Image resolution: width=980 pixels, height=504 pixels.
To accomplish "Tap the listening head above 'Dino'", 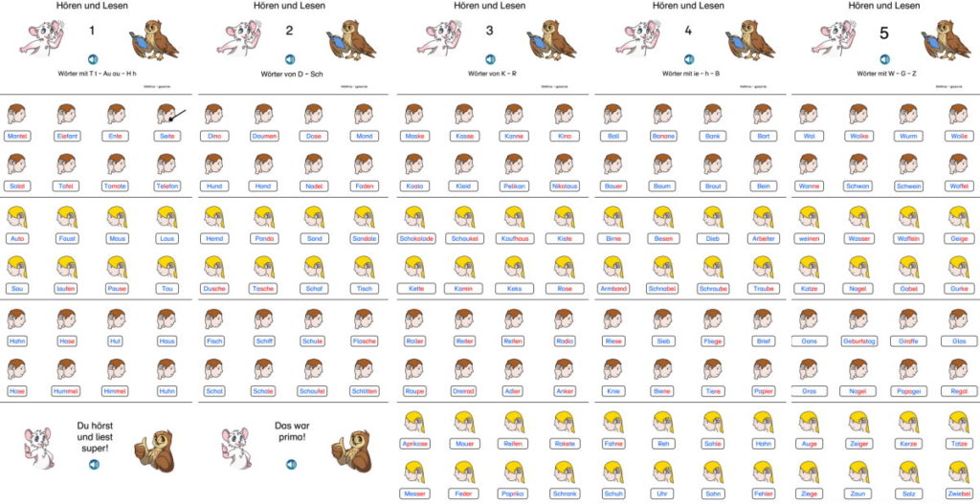I will point(214,115).
